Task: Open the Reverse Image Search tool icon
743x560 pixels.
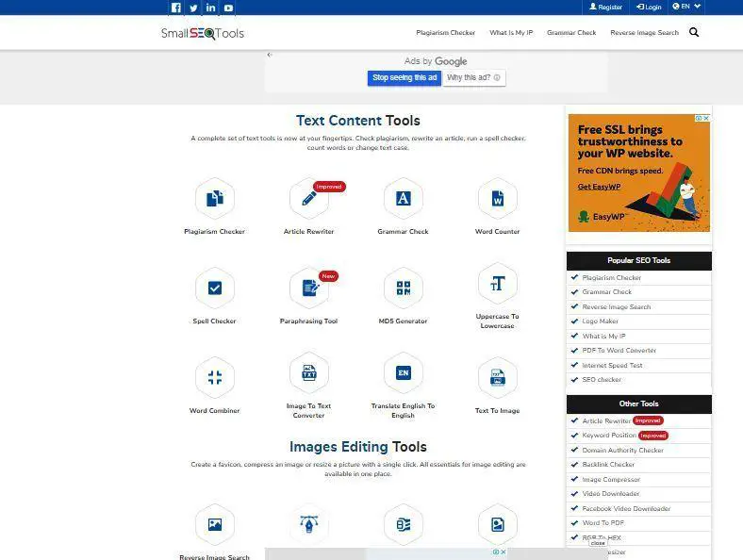Action: click(215, 524)
